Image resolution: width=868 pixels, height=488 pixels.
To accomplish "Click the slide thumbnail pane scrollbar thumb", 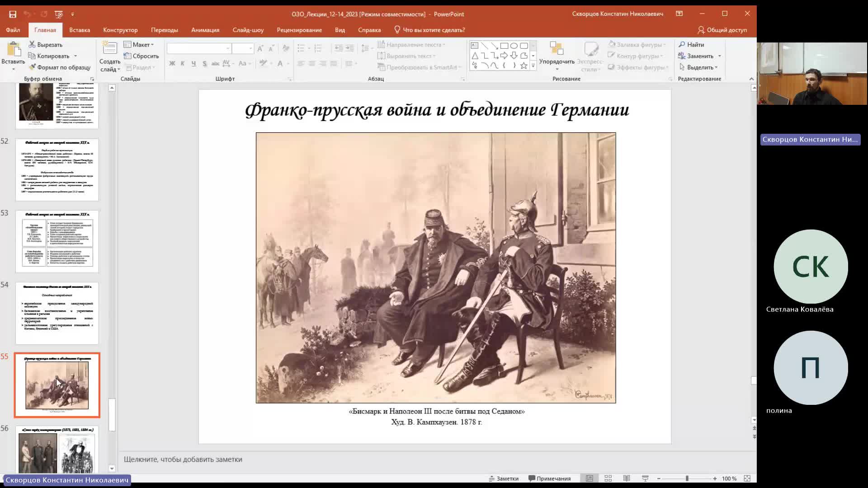I will (x=112, y=414).
